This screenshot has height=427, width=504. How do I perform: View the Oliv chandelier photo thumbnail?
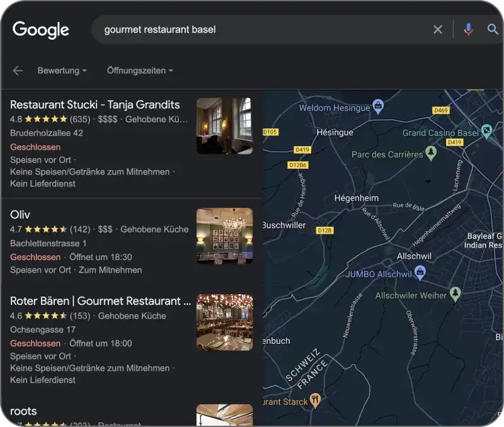224,236
